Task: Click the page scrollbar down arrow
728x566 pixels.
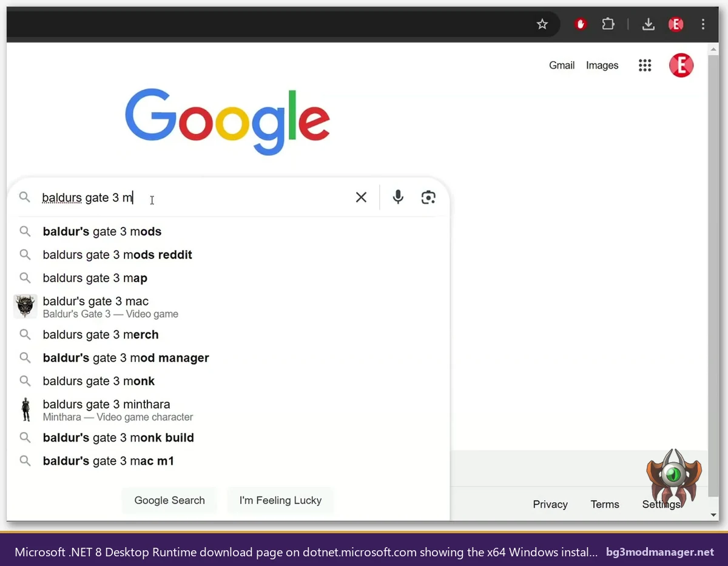Action: (714, 514)
